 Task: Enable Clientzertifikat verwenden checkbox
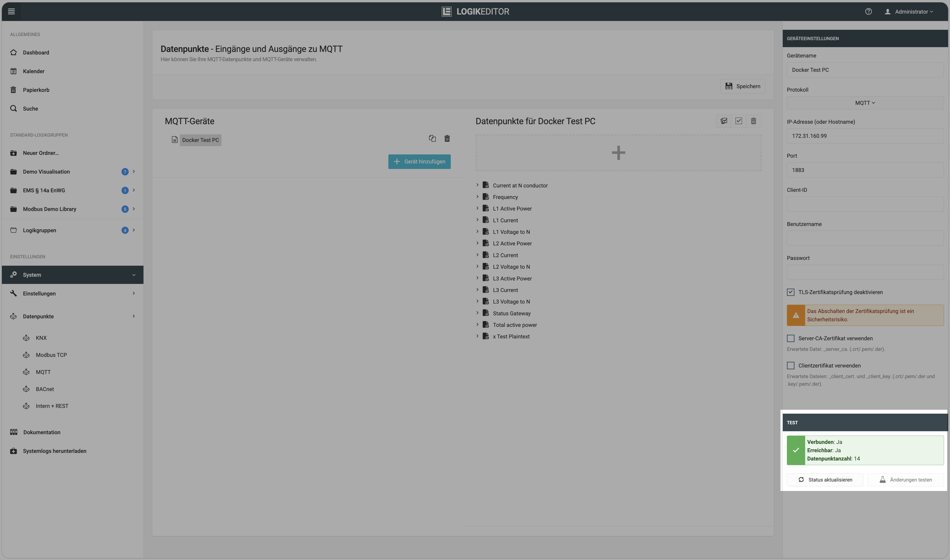pos(790,365)
